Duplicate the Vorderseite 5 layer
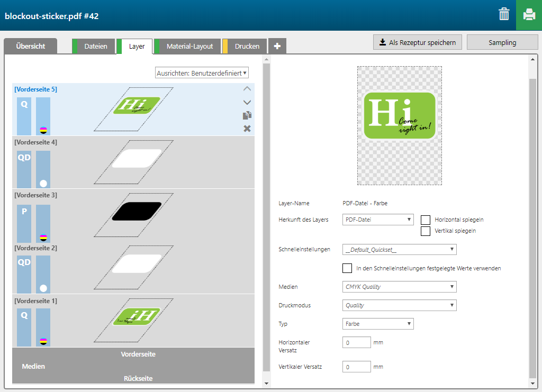Screen dimensions: 542x392 (247, 115)
